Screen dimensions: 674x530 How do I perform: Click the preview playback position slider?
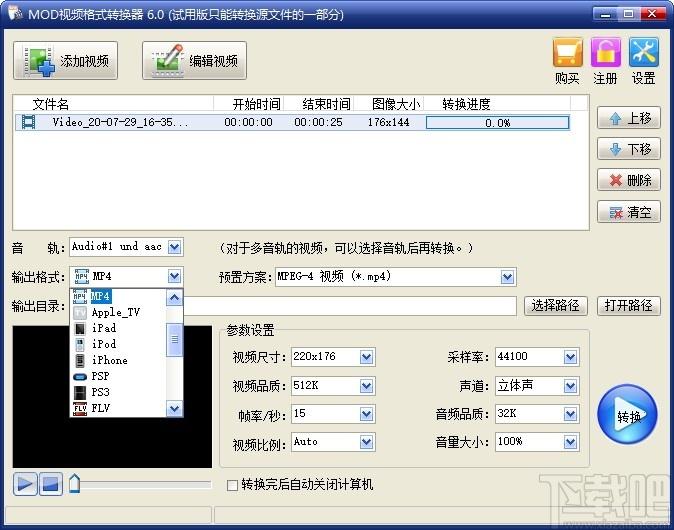pyautogui.click(x=76, y=485)
